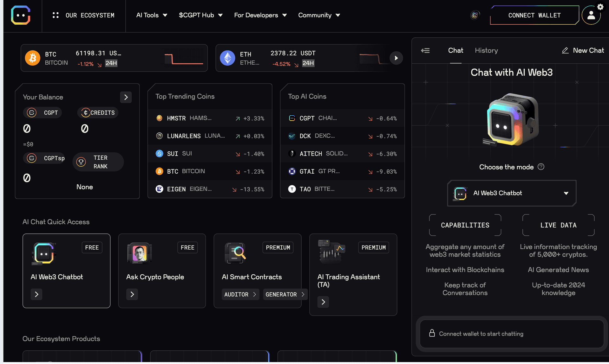Click the SUI coin icon
The image size is (609, 364).
coord(160,154)
